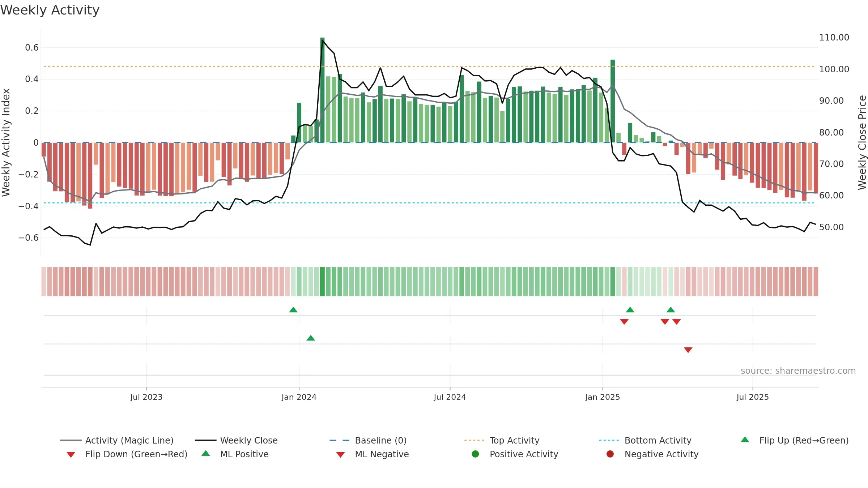This screenshot has height=488, width=868.
Task: Click the tallest green activity bar above 0.6
Action: [322, 90]
